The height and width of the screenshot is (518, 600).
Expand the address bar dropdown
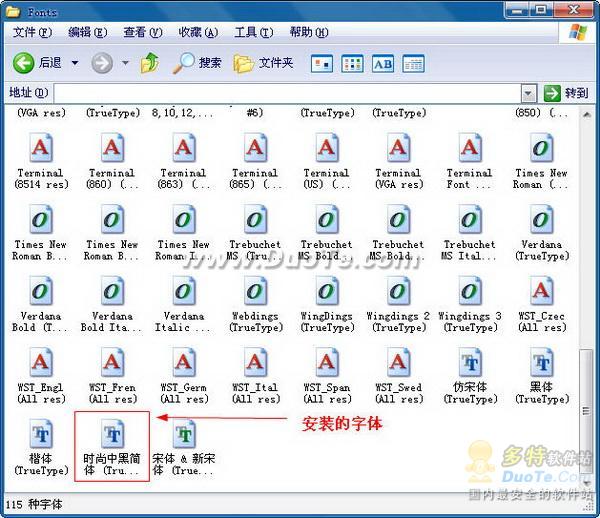point(528,93)
